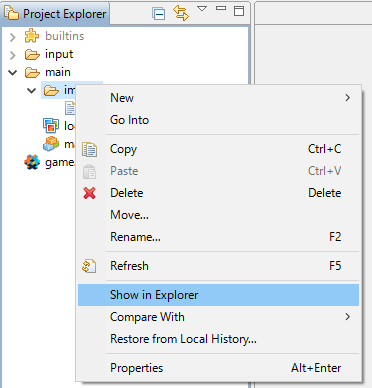Select Show in Explorer
This screenshot has width=372, height=388.
pos(218,295)
